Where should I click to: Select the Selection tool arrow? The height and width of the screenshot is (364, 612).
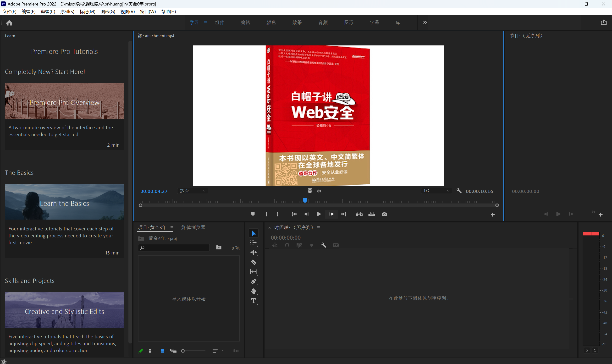pyautogui.click(x=253, y=233)
